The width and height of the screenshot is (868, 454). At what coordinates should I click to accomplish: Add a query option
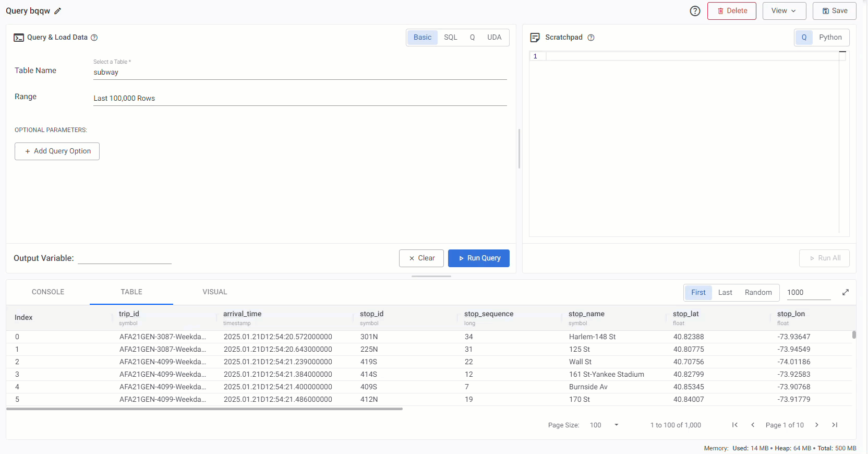tap(57, 151)
